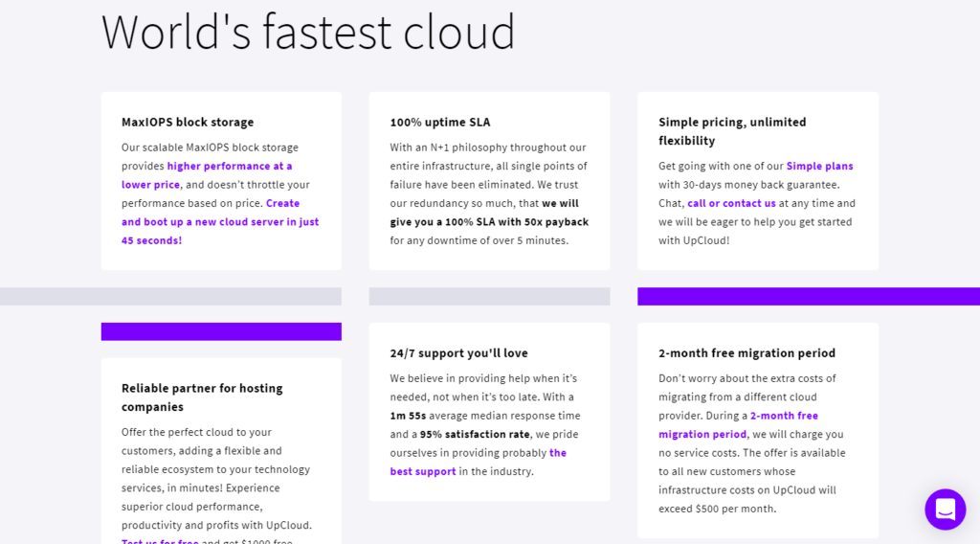
Task: Click the 'World's fastest cloud' page heading
Action: pyautogui.click(x=308, y=32)
